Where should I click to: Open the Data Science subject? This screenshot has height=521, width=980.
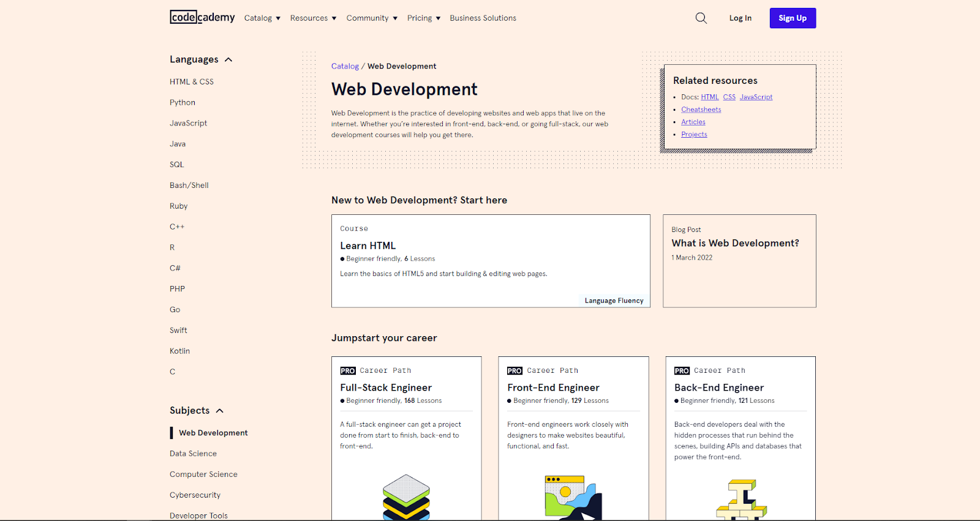pos(193,454)
